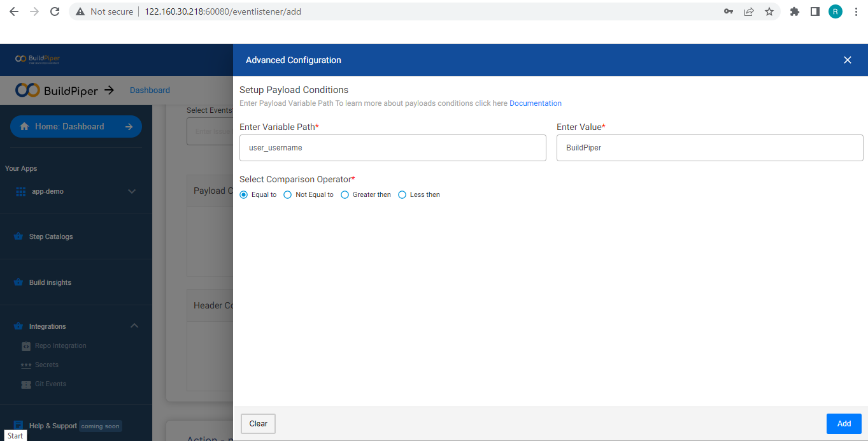Click the Repo Integration icon
Screen dimensions: 868x441
[26, 346]
